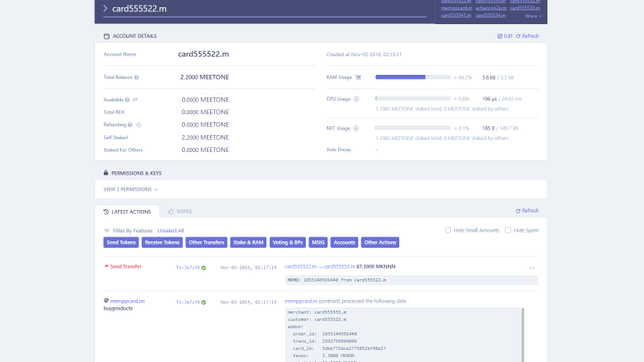Click the plus icon next to CPU Usage
The width and height of the screenshot is (644, 362).
pyautogui.click(x=356, y=99)
